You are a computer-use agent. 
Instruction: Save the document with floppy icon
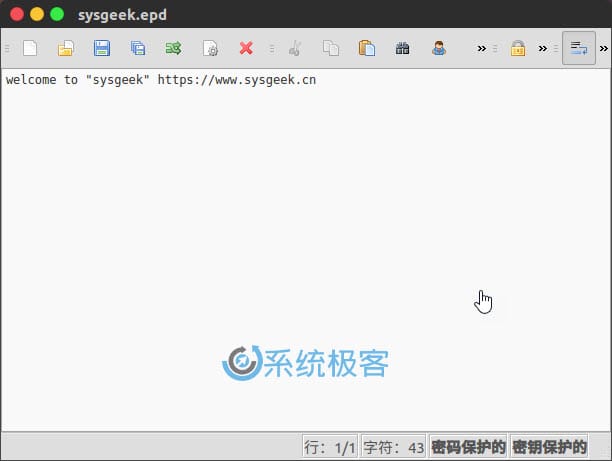[102, 48]
